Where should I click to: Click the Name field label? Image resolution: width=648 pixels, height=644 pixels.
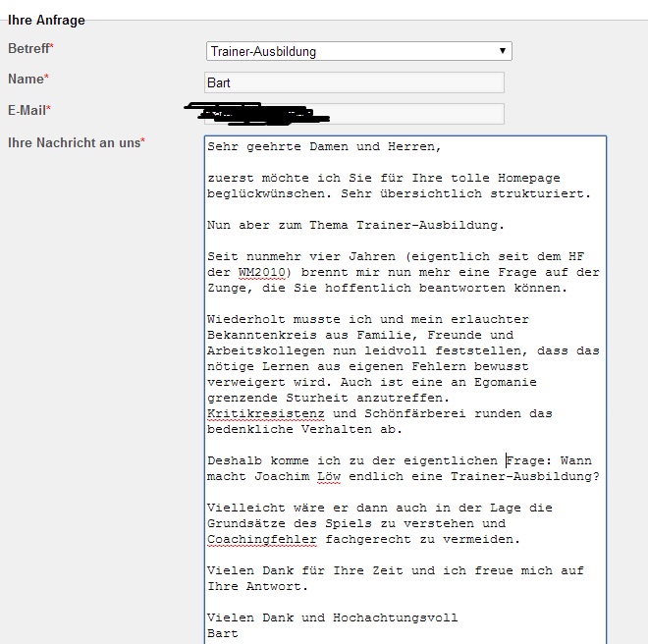point(28,79)
